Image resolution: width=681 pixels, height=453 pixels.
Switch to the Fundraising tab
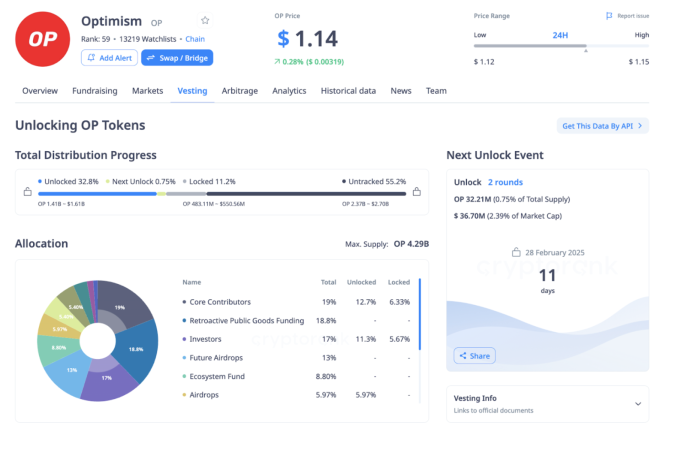click(x=95, y=91)
